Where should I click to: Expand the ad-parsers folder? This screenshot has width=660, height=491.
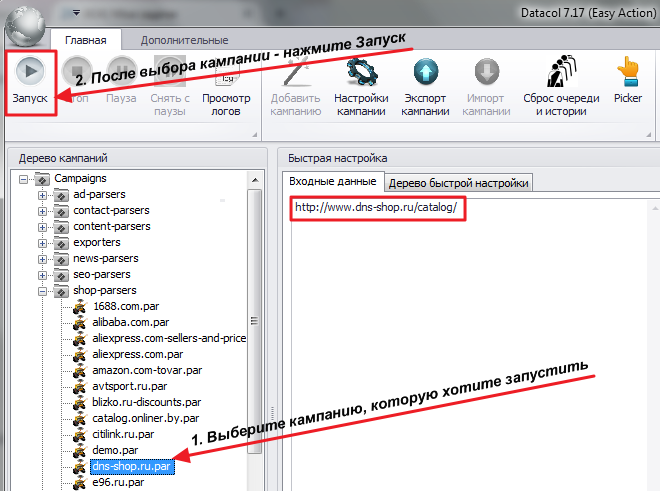pyautogui.click(x=43, y=195)
